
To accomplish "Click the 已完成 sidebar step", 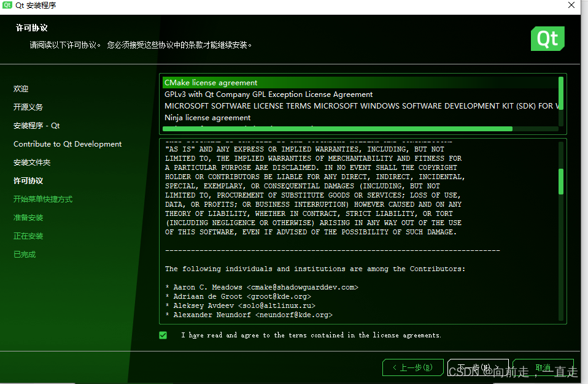I will point(25,255).
